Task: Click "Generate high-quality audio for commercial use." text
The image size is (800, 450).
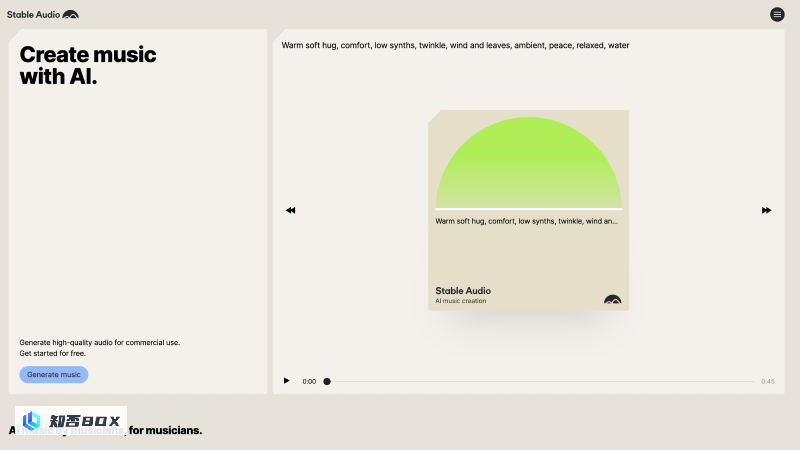Action: [99, 342]
